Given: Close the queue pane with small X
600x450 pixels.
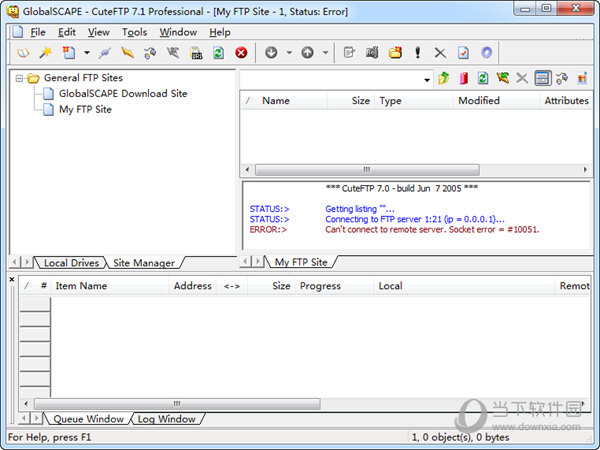Looking at the screenshot, I should (x=12, y=279).
